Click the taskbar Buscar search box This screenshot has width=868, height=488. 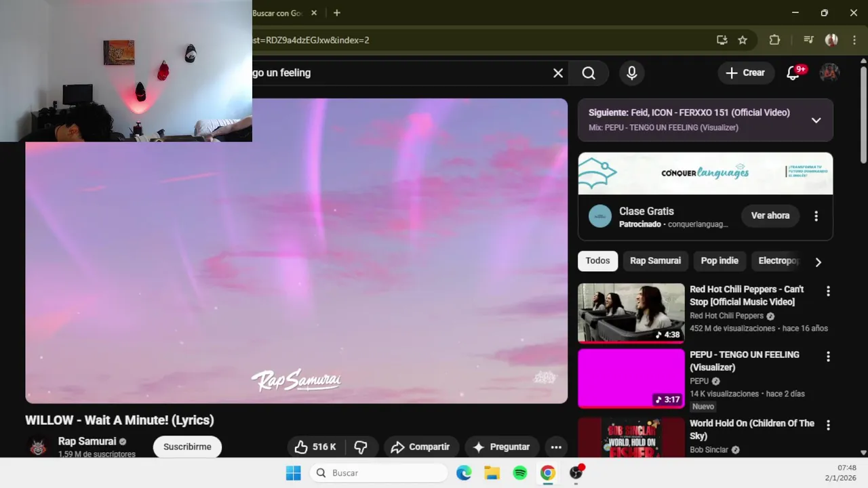(379, 473)
